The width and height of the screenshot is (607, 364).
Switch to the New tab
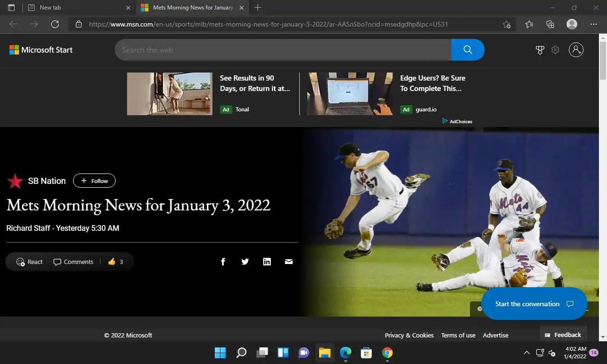[x=78, y=8]
